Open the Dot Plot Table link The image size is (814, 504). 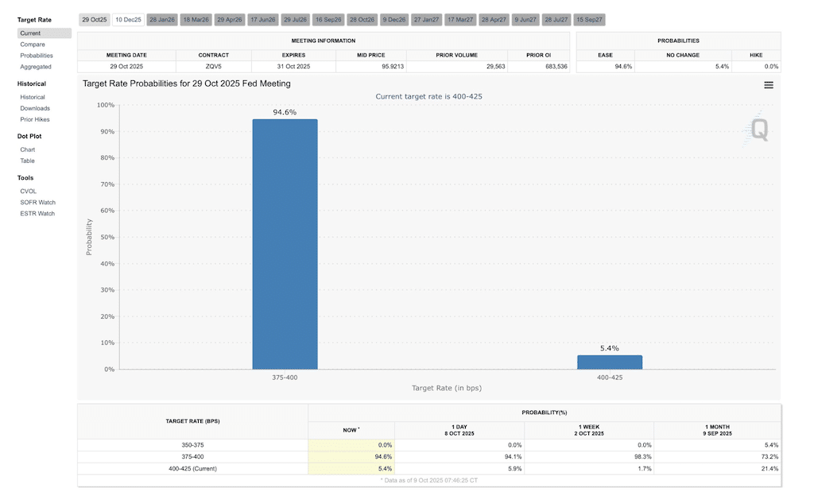click(x=28, y=161)
